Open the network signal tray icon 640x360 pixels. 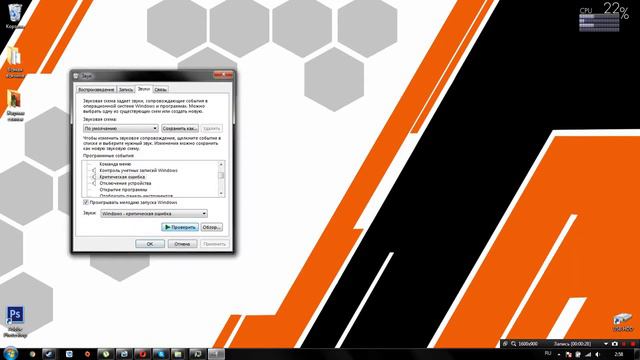(588, 354)
